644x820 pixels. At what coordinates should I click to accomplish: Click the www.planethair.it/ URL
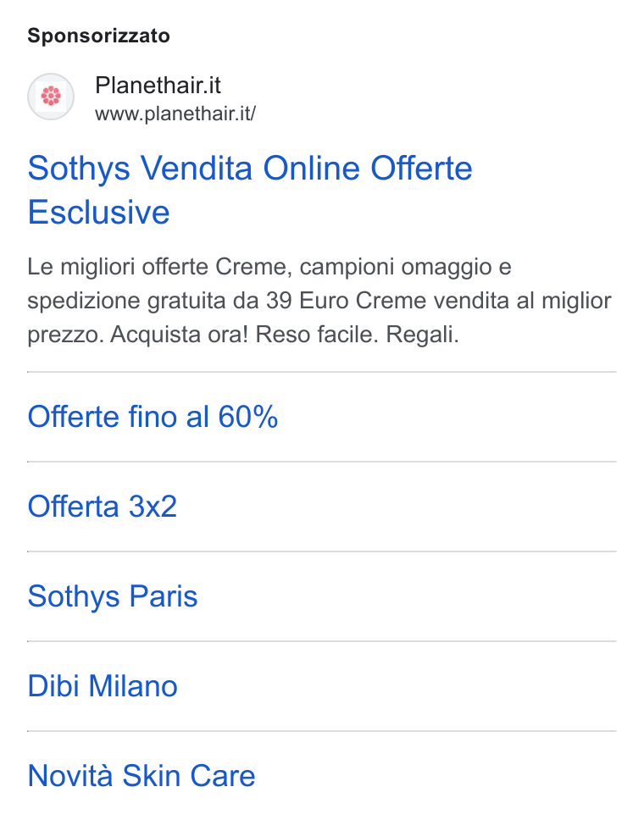(175, 114)
